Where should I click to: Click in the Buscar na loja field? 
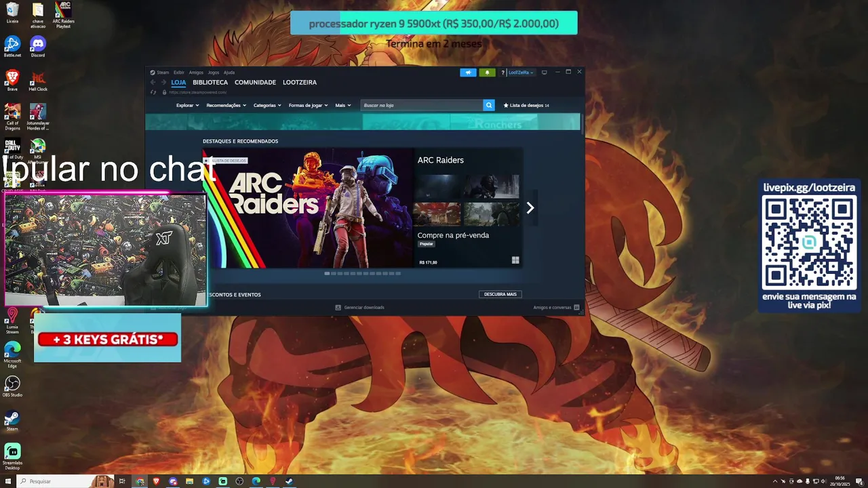click(x=422, y=105)
